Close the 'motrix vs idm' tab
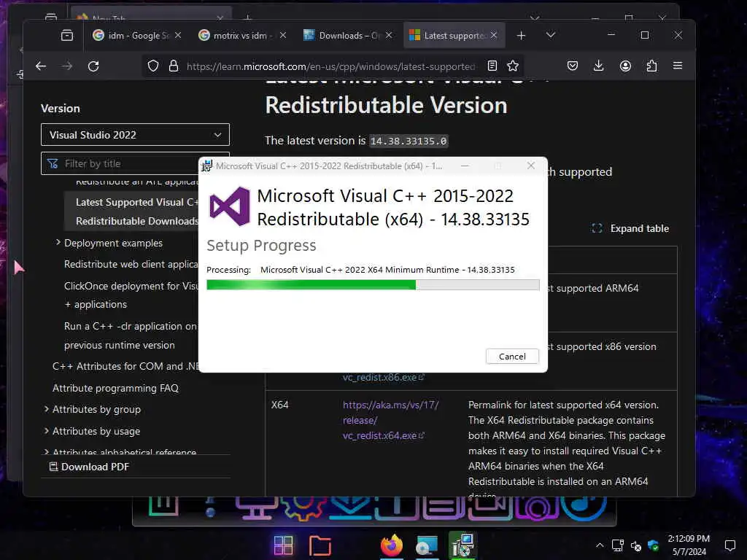The width and height of the screenshot is (747, 560). (283, 35)
